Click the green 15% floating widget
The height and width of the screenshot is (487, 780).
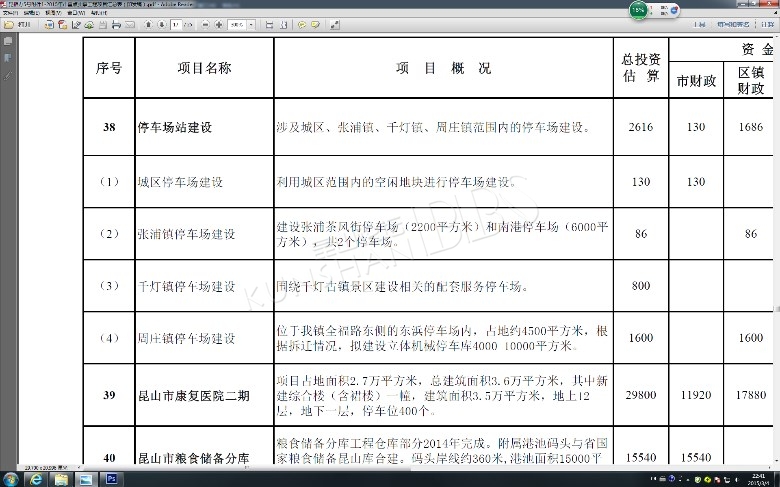638,10
